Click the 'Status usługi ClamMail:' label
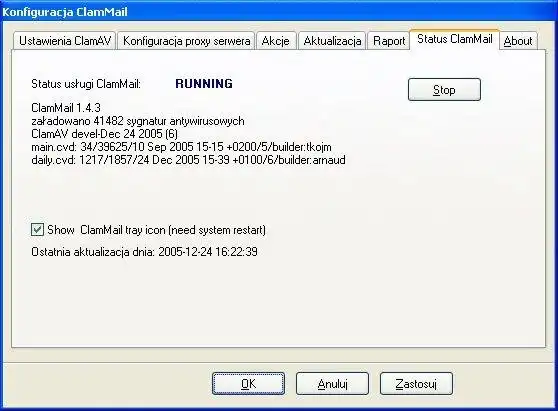This screenshot has height=411, width=558. tap(86, 84)
